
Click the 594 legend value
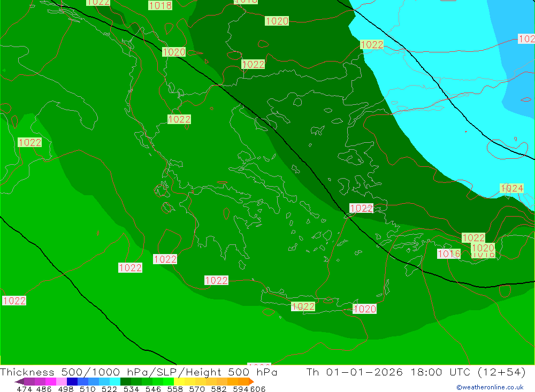click(241, 389)
